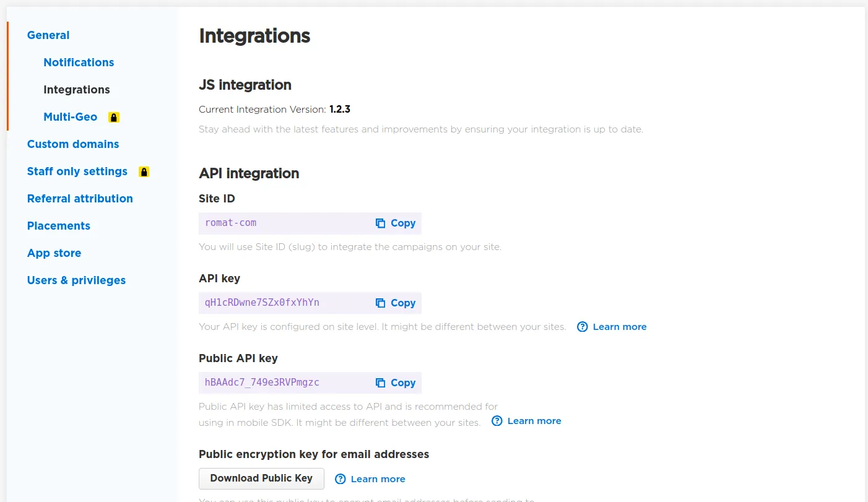Click the question mark icon under API key
This screenshot has height=502, width=868.
[x=583, y=327]
